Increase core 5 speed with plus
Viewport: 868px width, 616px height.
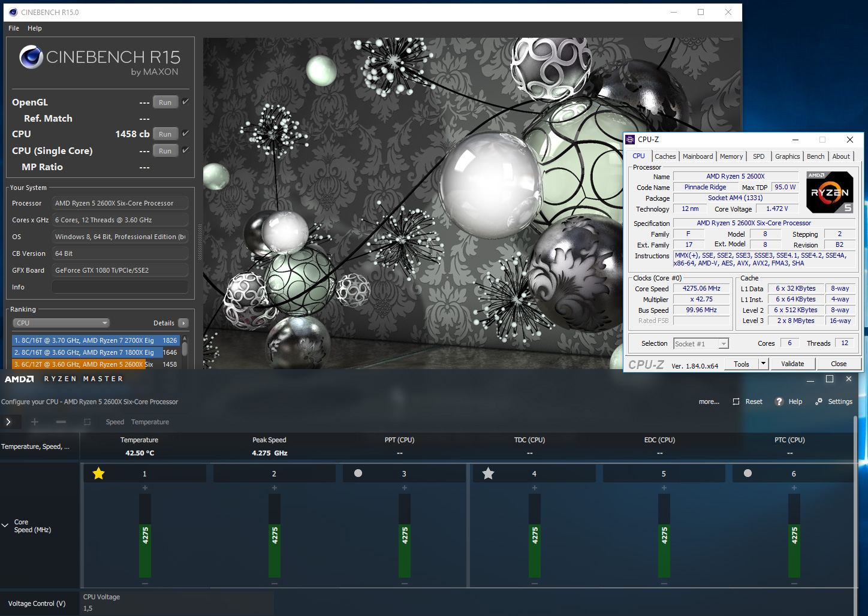(x=664, y=488)
